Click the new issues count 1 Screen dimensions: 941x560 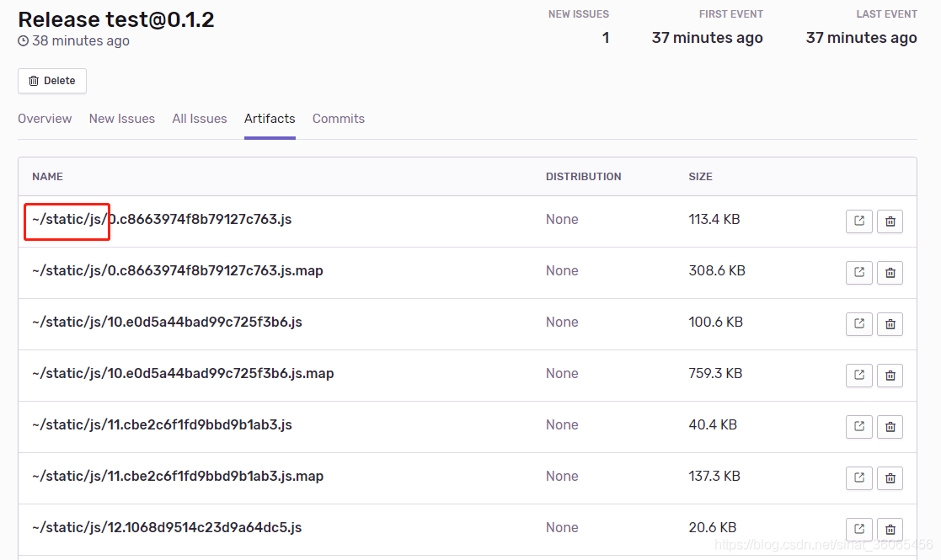coord(605,38)
